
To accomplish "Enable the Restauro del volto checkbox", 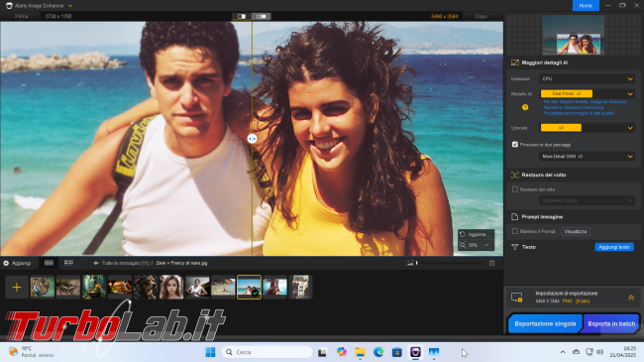I will point(514,189).
